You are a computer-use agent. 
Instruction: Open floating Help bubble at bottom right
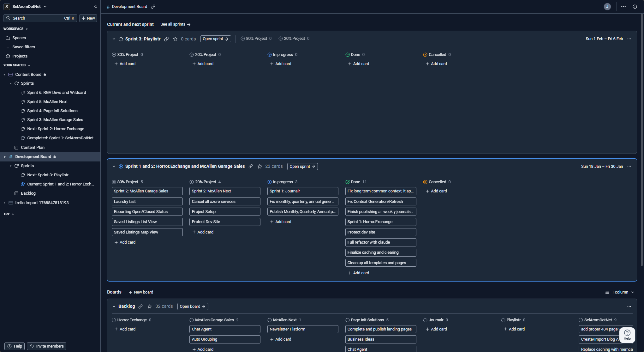point(627,335)
